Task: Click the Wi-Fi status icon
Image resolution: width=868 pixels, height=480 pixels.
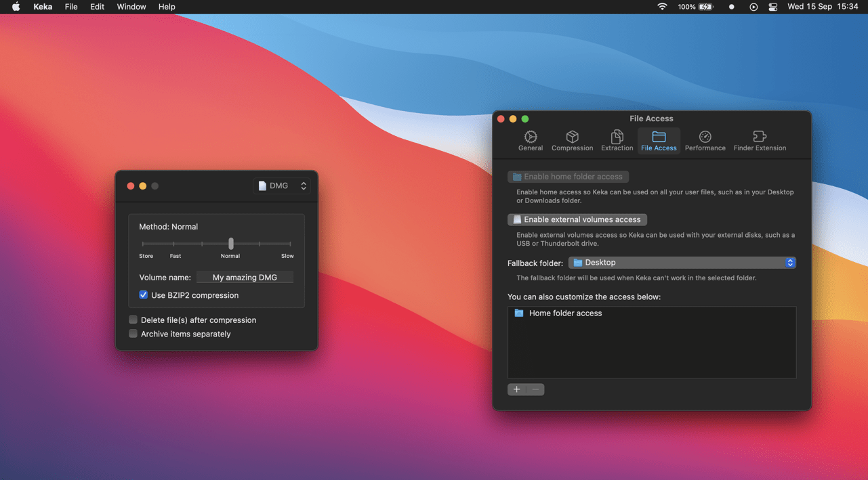Action: 662,7
